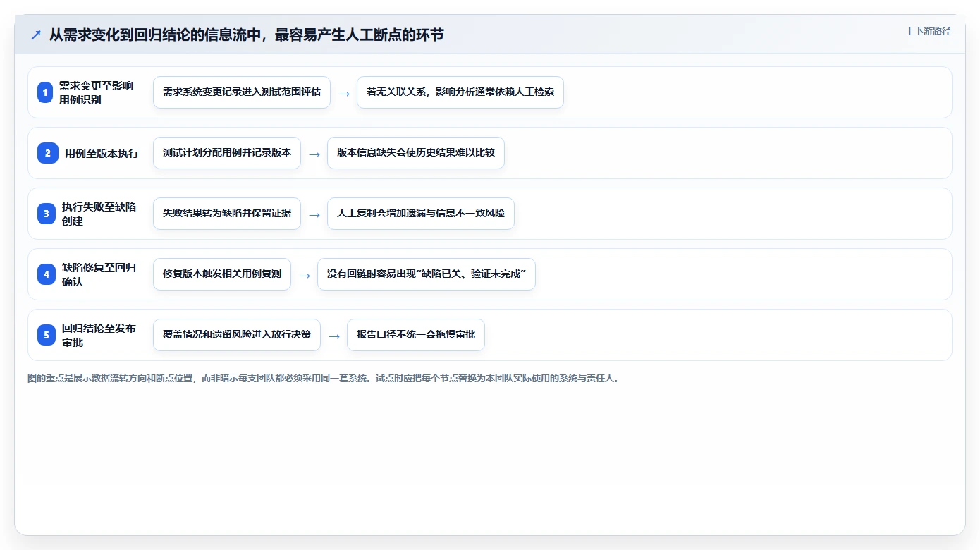Screen dimensions: 980x550
Task: Click the 需求变更至影响用例识别 step title
Action: pos(96,92)
